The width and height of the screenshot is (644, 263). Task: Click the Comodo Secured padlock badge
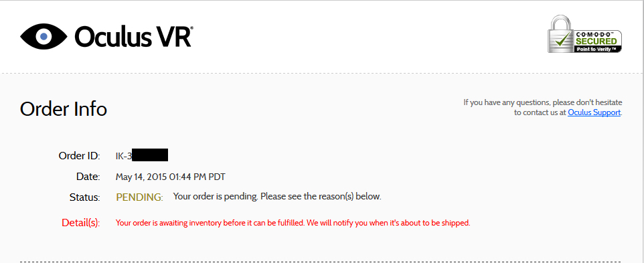(584, 33)
